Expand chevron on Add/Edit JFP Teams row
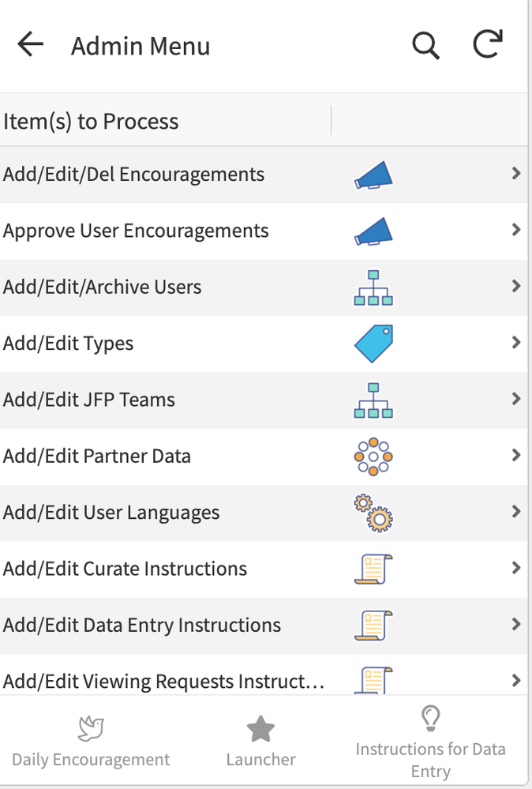This screenshot has height=789, width=532. click(x=516, y=399)
